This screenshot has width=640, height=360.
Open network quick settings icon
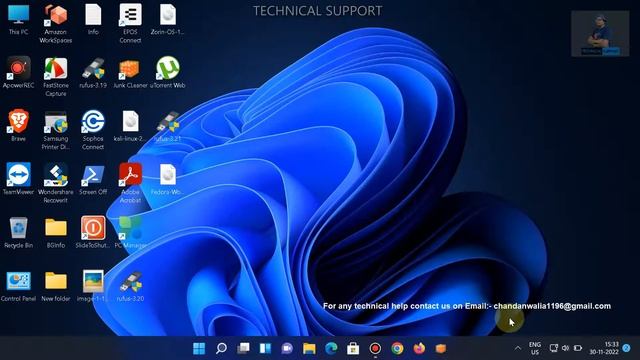point(553,348)
